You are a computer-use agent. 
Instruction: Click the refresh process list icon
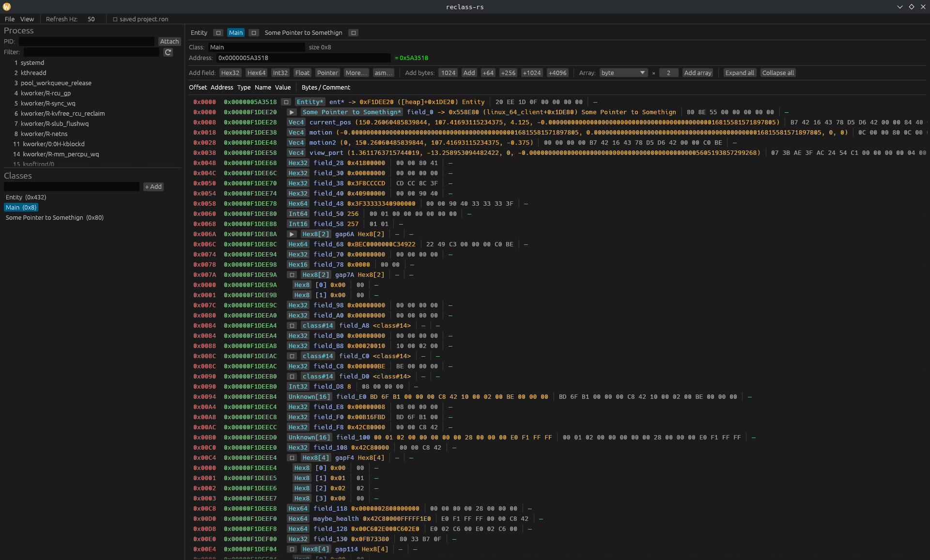168,52
